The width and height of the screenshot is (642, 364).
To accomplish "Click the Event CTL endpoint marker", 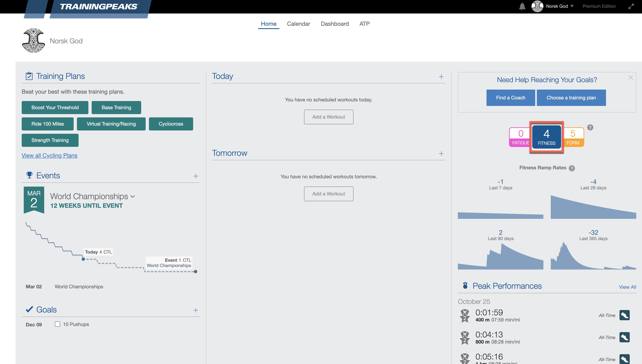I will [x=196, y=272].
